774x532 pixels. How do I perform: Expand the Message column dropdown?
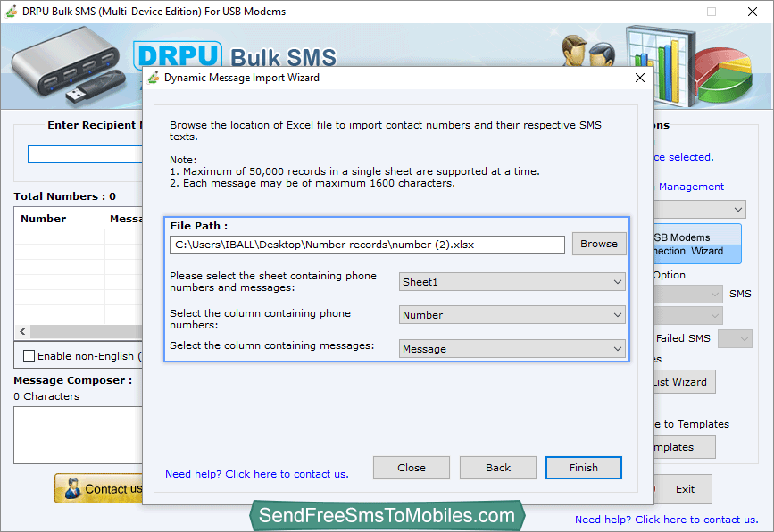pyautogui.click(x=512, y=349)
